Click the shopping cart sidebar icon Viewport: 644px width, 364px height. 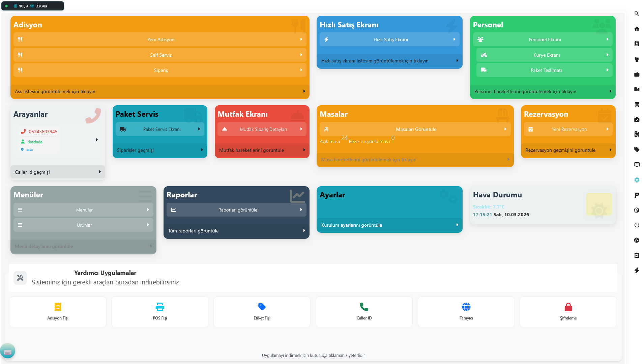pos(637,105)
